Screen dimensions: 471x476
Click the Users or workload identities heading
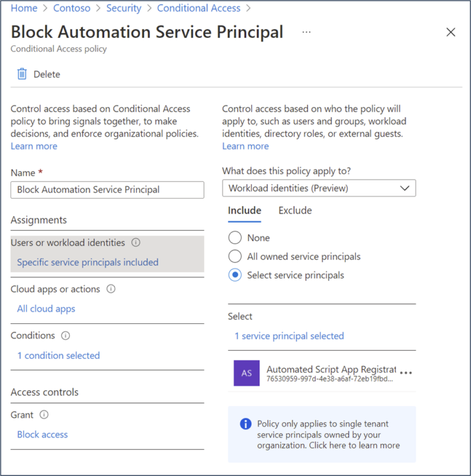(67, 242)
